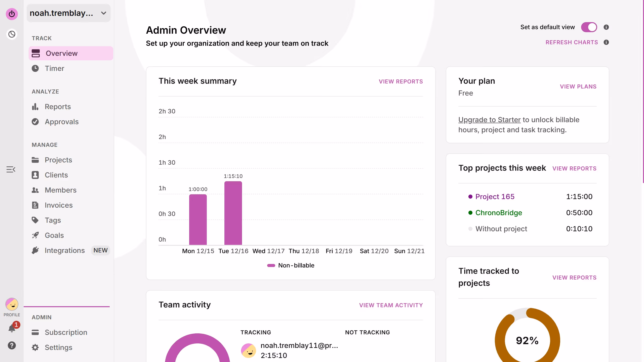Click the Clients contact icon
This screenshot has height=362, width=644.
[35, 175]
